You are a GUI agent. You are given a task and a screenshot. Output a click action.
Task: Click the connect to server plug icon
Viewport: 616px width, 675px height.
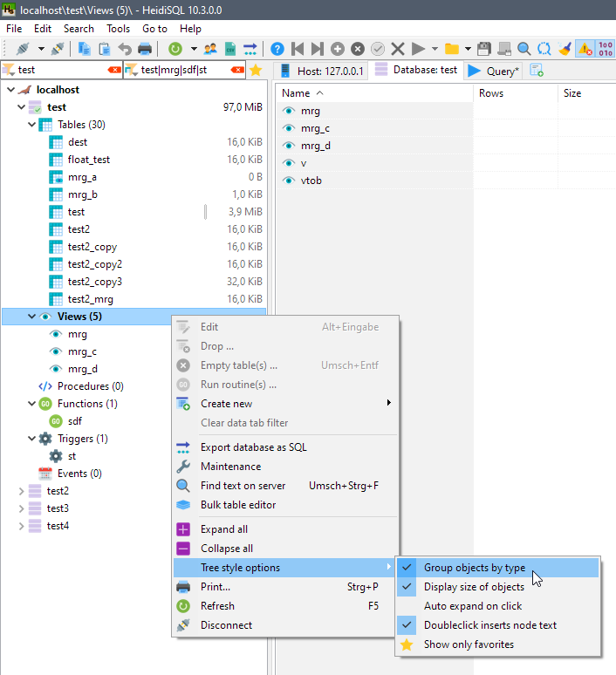[x=23, y=49]
